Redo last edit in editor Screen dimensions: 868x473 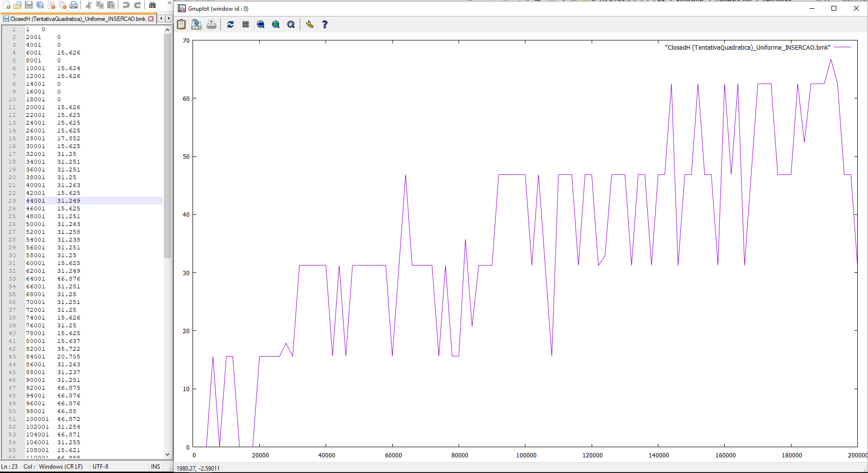(x=137, y=5)
